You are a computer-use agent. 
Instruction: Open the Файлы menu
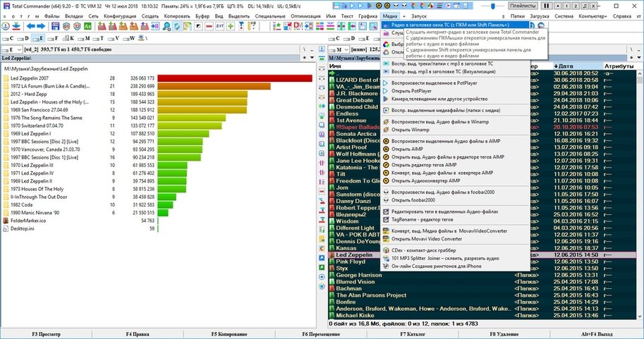[51, 16]
